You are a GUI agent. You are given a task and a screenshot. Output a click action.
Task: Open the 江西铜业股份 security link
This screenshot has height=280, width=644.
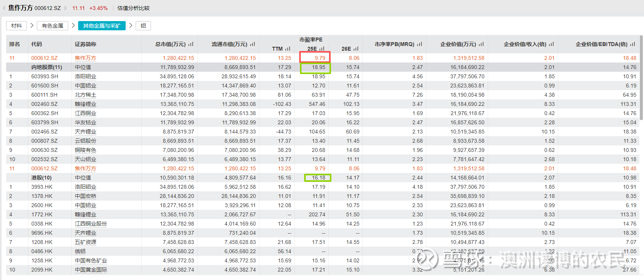tap(91, 224)
